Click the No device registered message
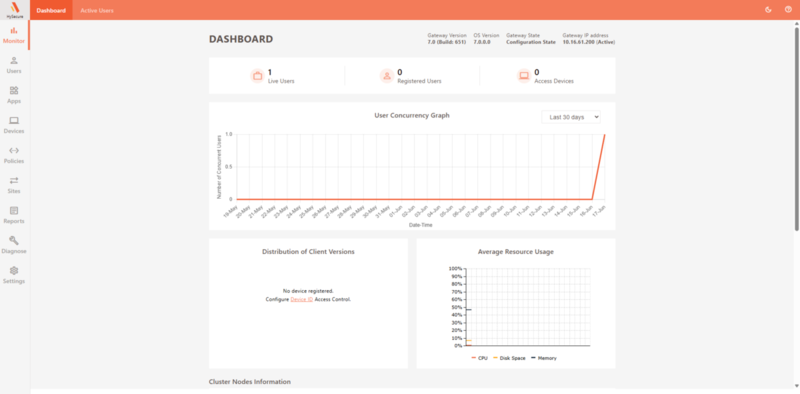The image size is (800, 394). (x=308, y=291)
